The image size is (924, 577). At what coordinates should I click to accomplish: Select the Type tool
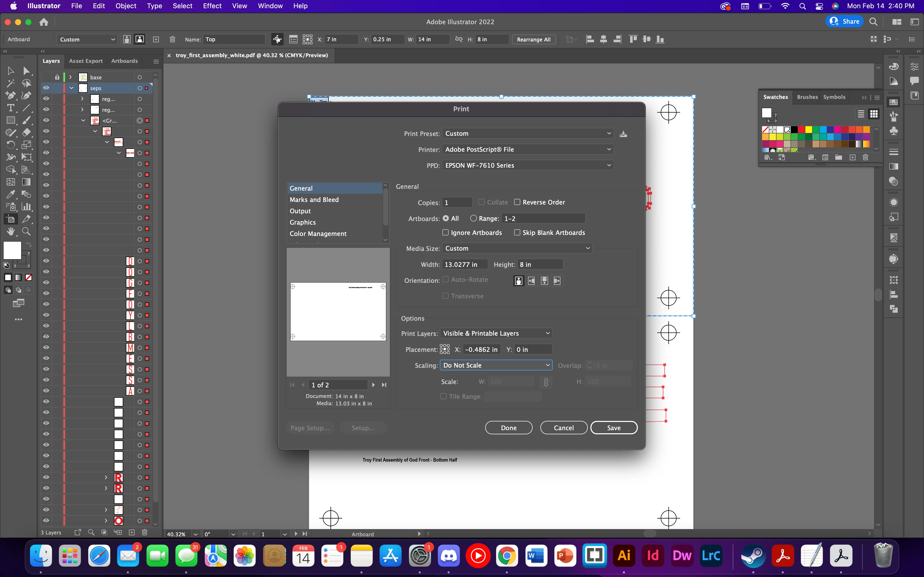tap(11, 108)
